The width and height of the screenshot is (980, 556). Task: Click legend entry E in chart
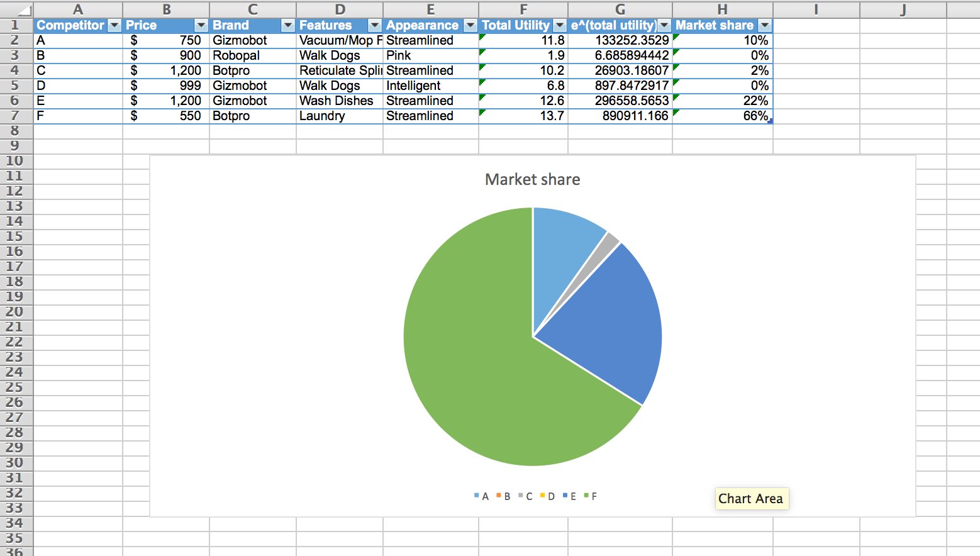pos(570,496)
